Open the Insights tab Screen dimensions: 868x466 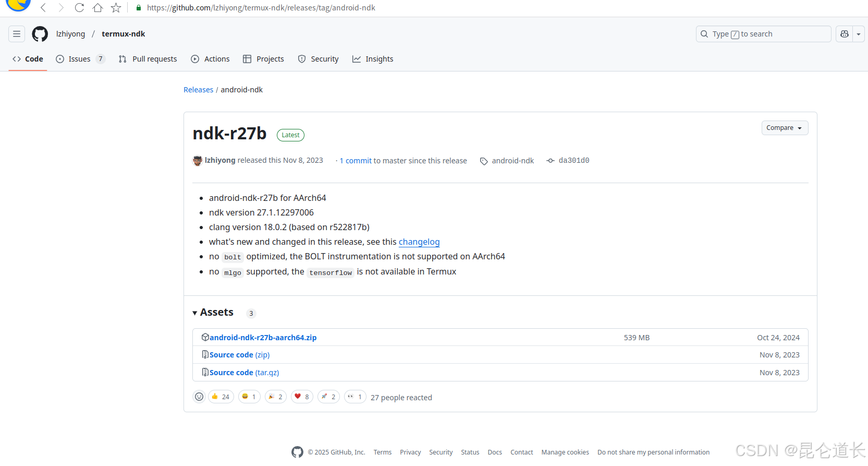tap(373, 59)
